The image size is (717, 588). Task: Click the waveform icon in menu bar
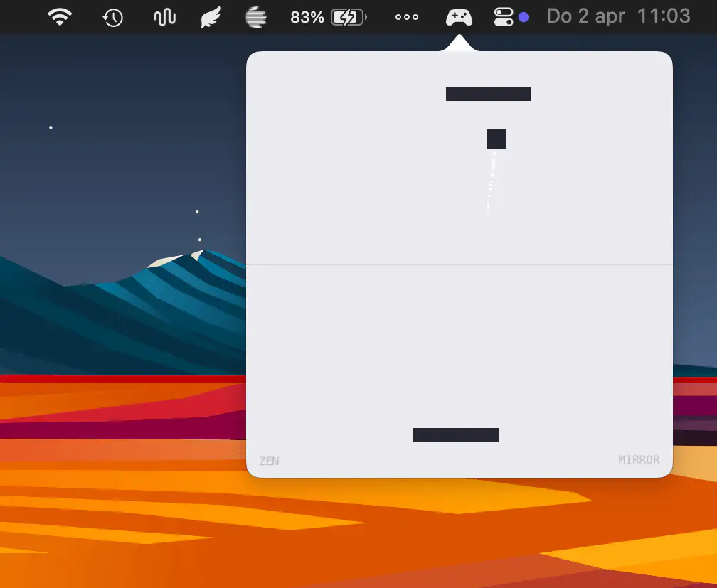pos(164,17)
